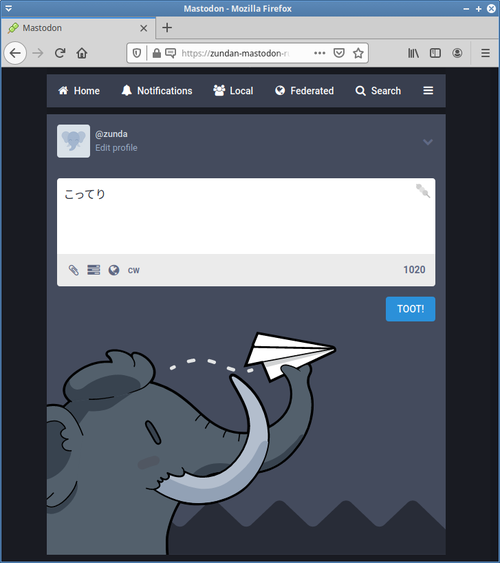Maximize the Firefox window
This screenshot has height=563, width=500.
click(x=478, y=9)
